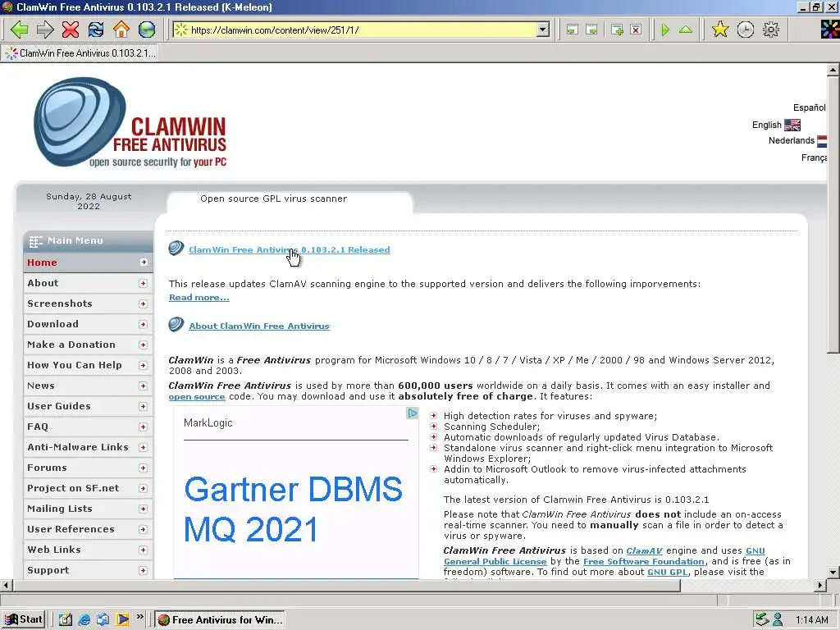Switch language to Español
Screen dimensions: 840x630
[810, 107]
